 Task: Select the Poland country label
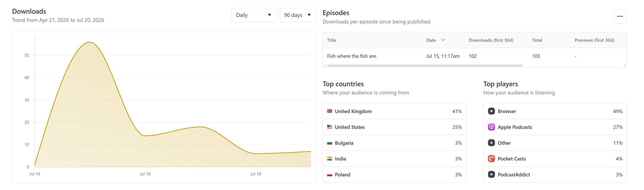[343, 175]
